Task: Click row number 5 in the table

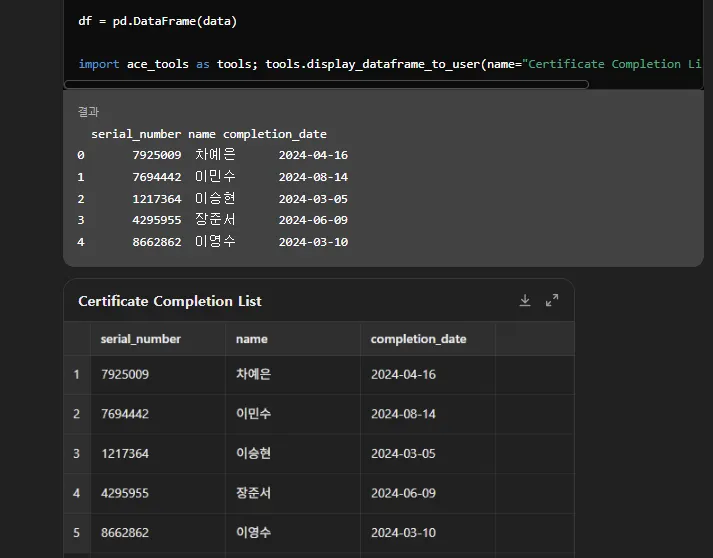Action: (x=76, y=533)
